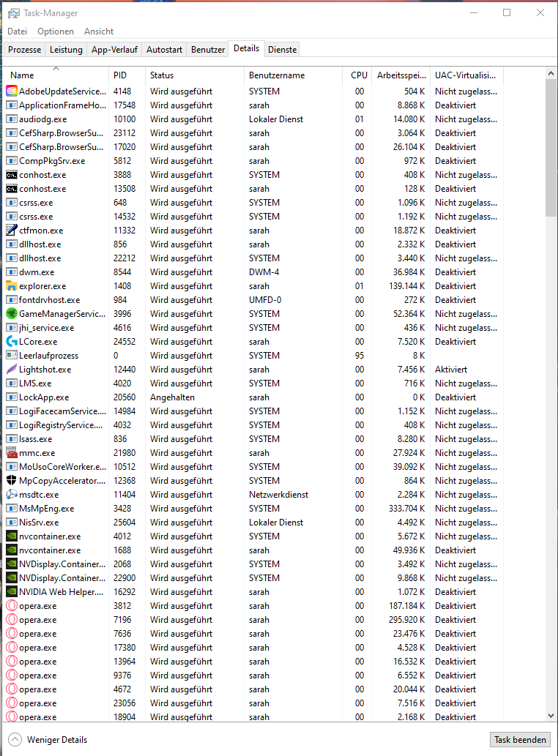558x756 pixels.
Task: Open the Ansicht menu
Action: [x=99, y=31]
